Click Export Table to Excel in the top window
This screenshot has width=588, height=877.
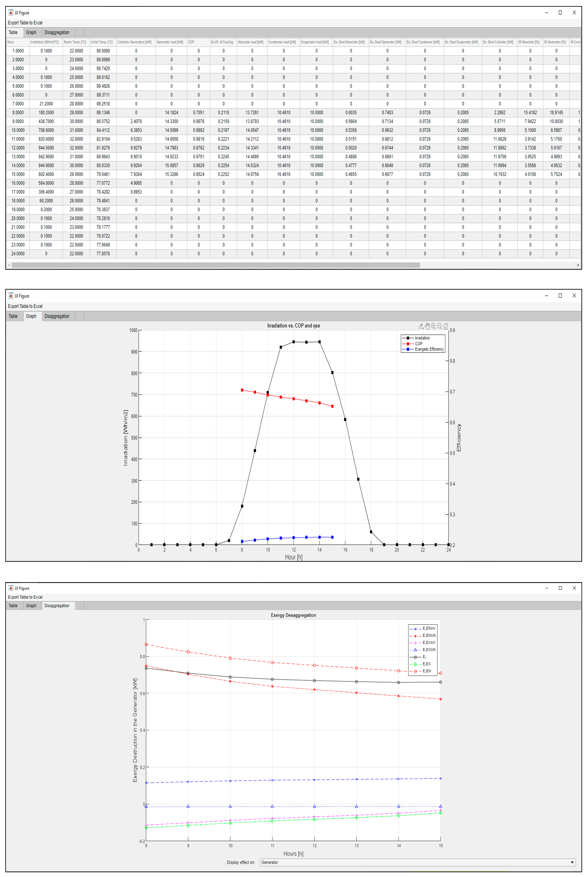[x=25, y=23]
